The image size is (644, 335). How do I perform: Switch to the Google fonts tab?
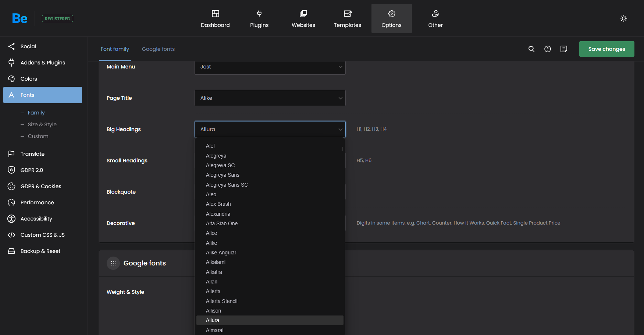point(158,49)
